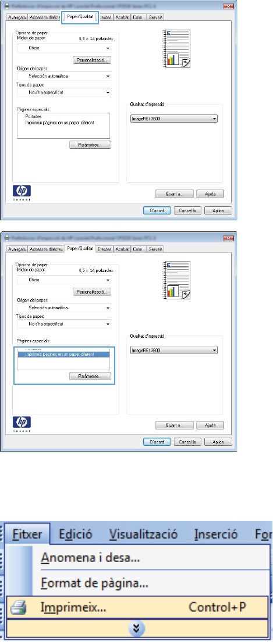This screenshot has height=644, width=273.
Task: Choose Format de pàgina... menu entry
Action: [94, 583]
